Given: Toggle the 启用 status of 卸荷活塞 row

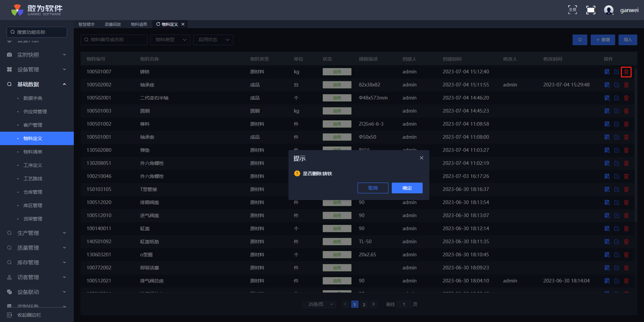Looking at the screenshot, I should pos(337,268).
